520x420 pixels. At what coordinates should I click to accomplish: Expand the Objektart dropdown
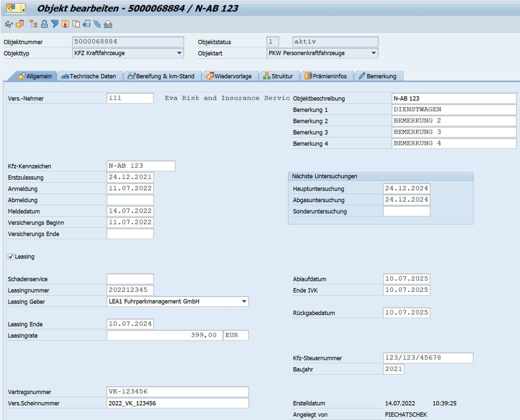click(x=373, y=53)
